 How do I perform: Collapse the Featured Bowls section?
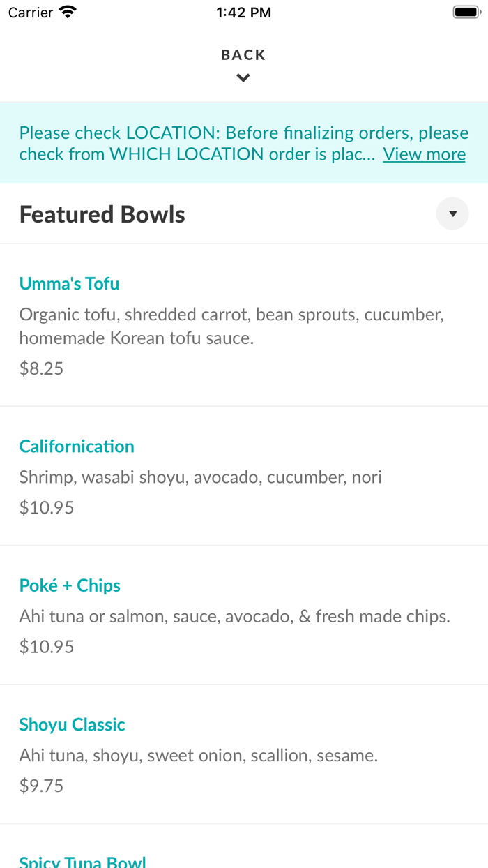tap(452, 214)
